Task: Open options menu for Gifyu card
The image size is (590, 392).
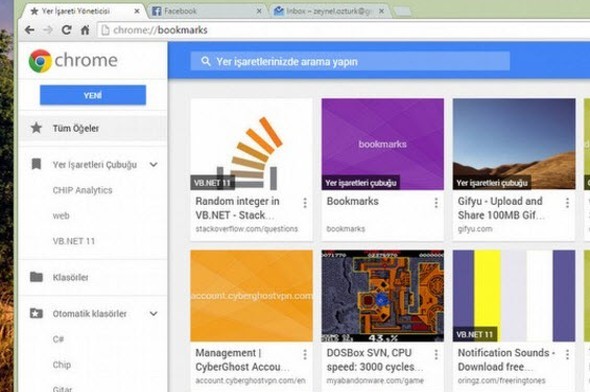Action: pos(567,203)
